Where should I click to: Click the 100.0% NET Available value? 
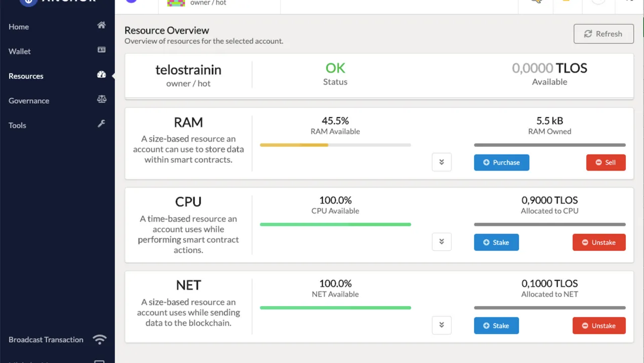point(335,283)
